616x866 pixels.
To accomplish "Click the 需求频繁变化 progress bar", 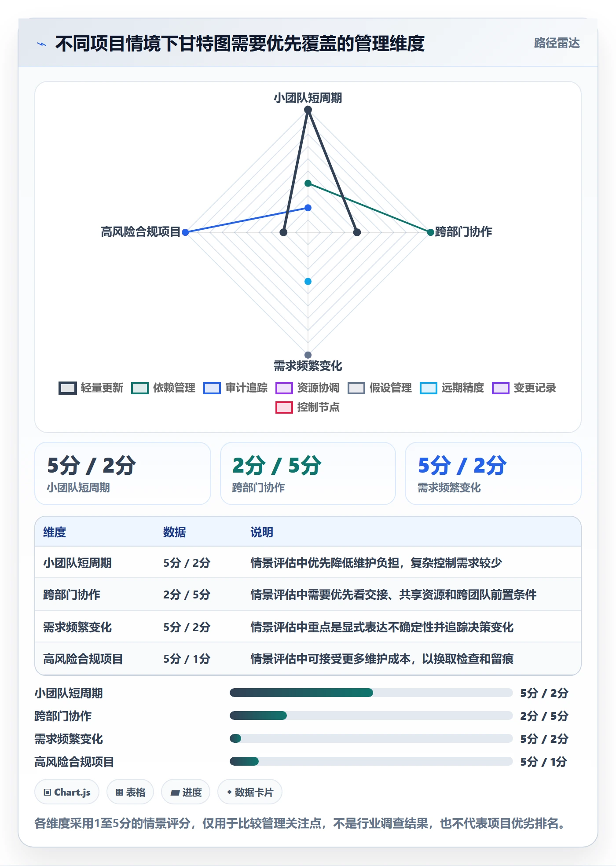I will coord(371,738).
